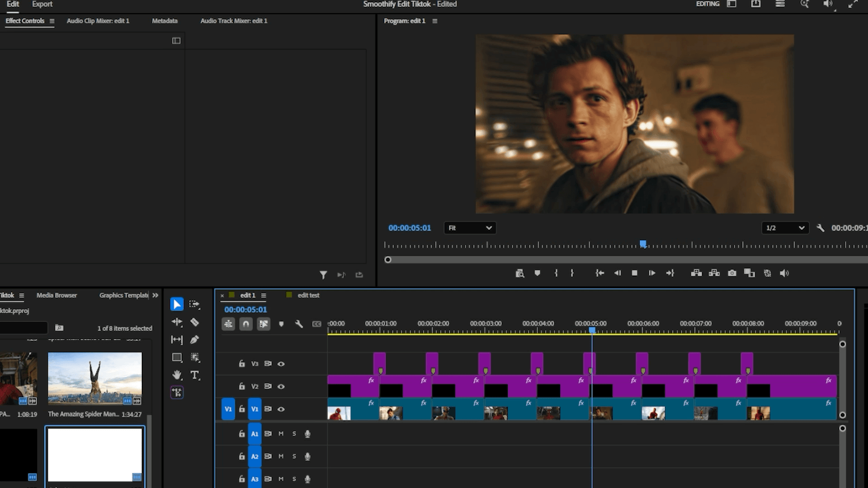868x488 pixels.
Task: Open the Fit zoom level dropdown
Action: click(x=470, y=228)
